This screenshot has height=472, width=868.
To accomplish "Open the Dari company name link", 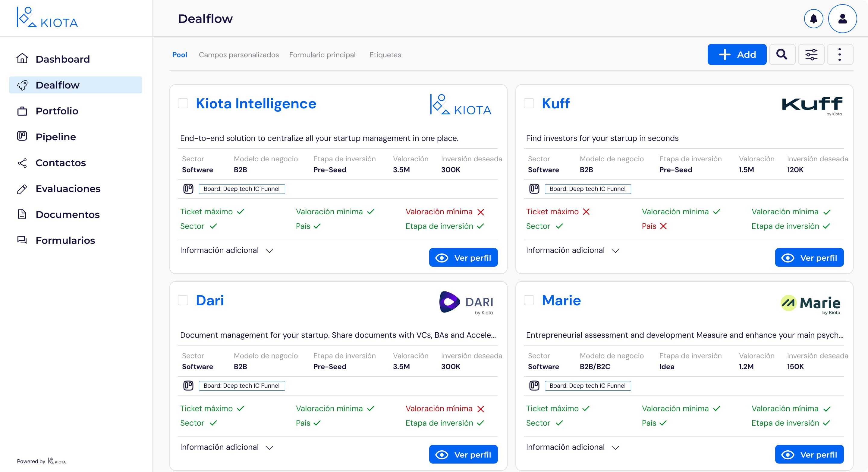I will point(209,300).
